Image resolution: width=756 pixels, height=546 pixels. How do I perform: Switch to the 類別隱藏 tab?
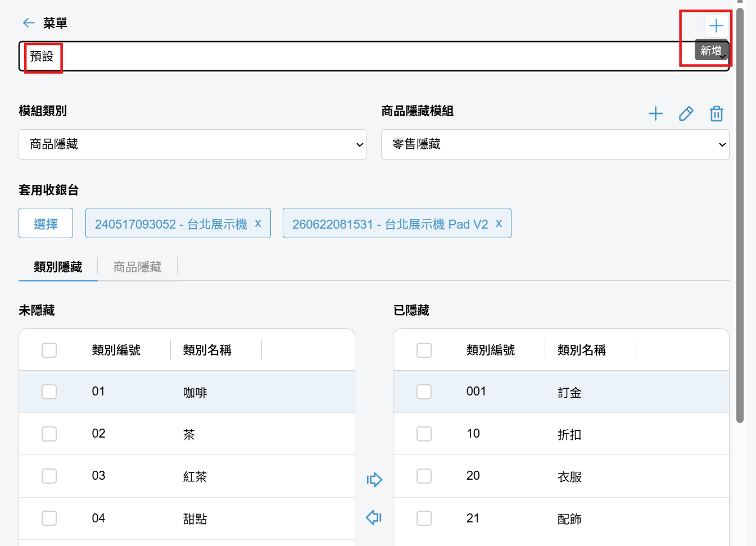(58, 267)
